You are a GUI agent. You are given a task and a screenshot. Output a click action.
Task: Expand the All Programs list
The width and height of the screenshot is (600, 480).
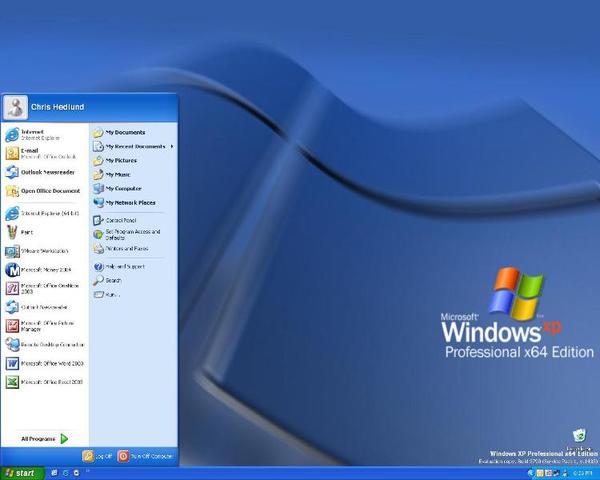45,439
